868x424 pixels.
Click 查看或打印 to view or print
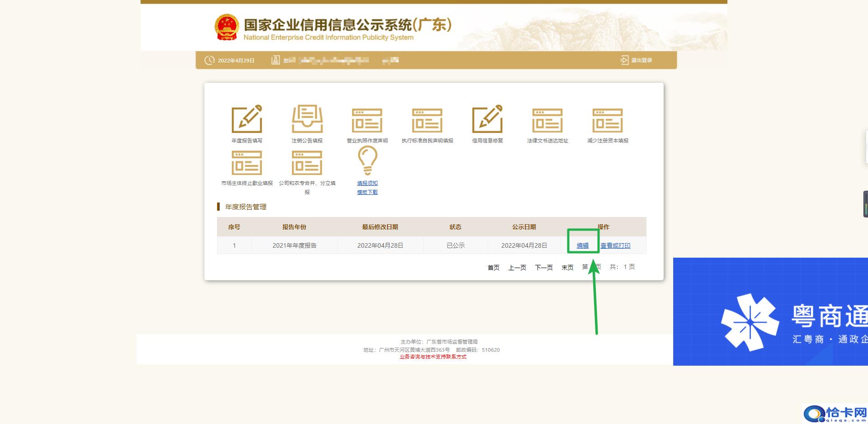pos(615,245)
